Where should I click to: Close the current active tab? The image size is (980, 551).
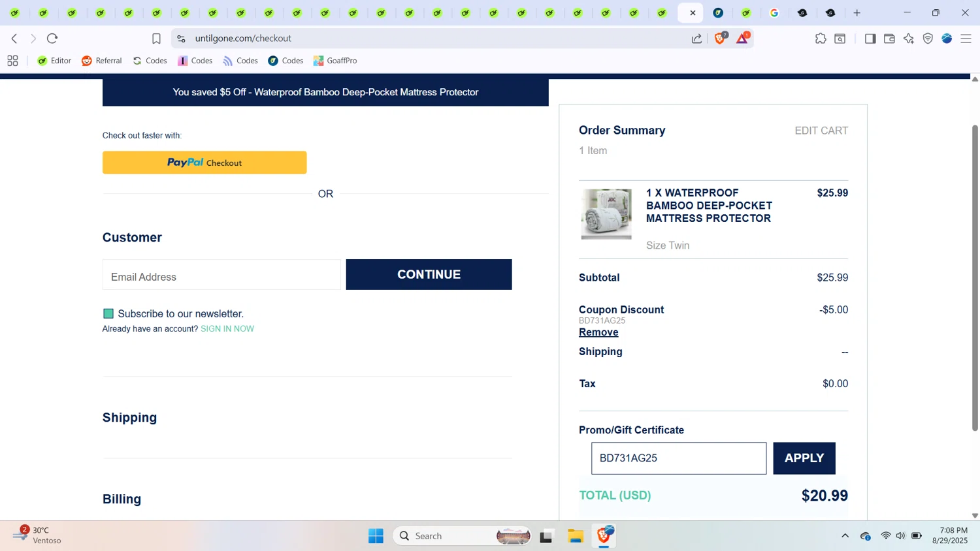(x=693, y=12)
